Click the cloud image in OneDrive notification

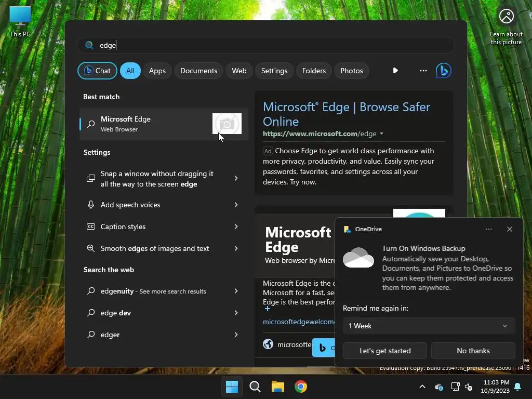(358, 258)
